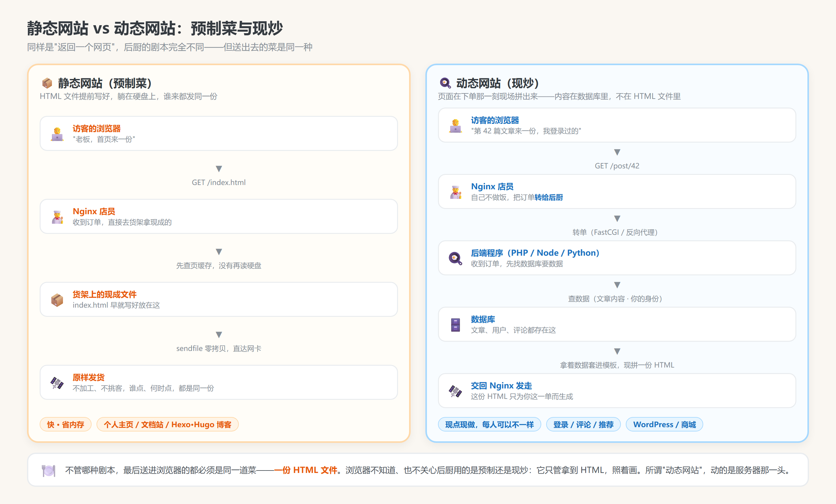Image resolution: width=836 pixels, height=504 pixels.
Task: Click the frying pan icon beside 动态网站（现炒）heading
Action: pos(445,83)
